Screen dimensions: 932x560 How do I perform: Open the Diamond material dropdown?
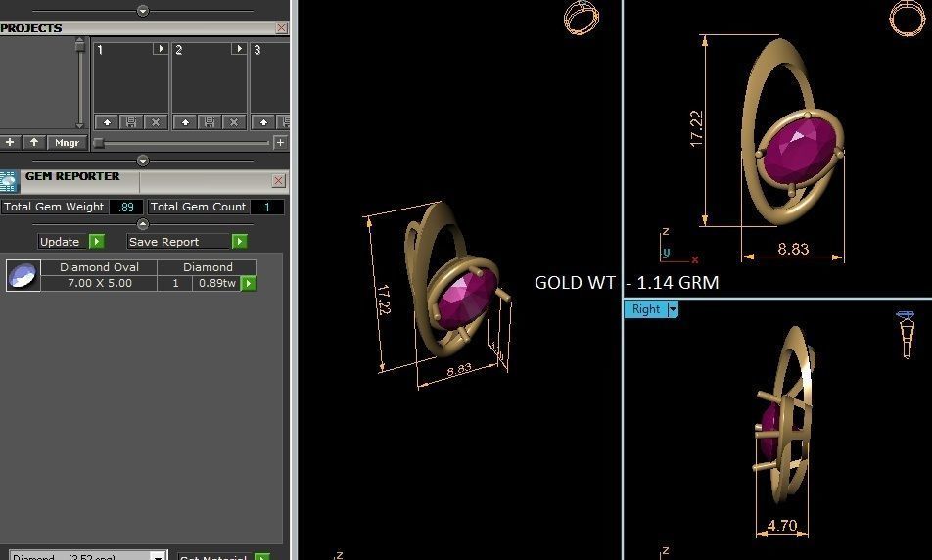coord(158,556)
